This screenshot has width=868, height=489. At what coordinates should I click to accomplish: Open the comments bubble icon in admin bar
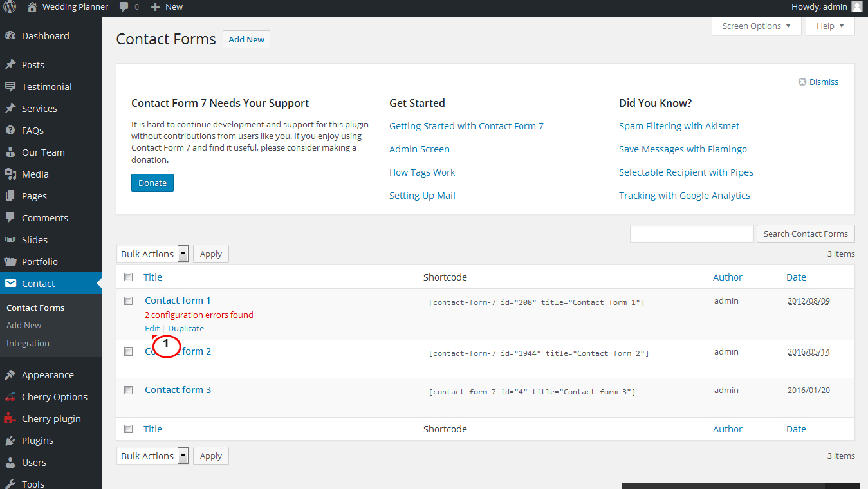[x=123, y=7]
